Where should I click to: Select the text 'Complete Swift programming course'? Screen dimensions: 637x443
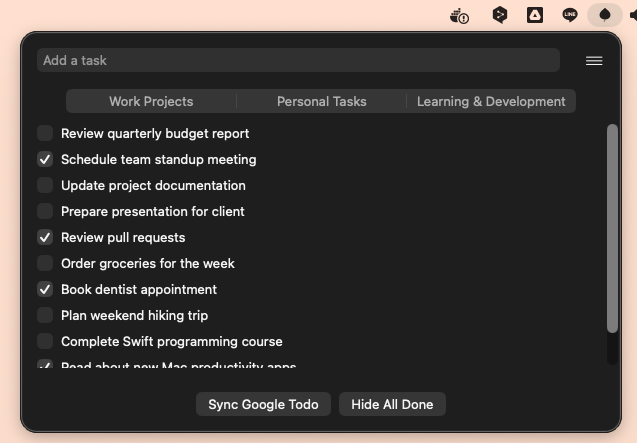(172, 342)
